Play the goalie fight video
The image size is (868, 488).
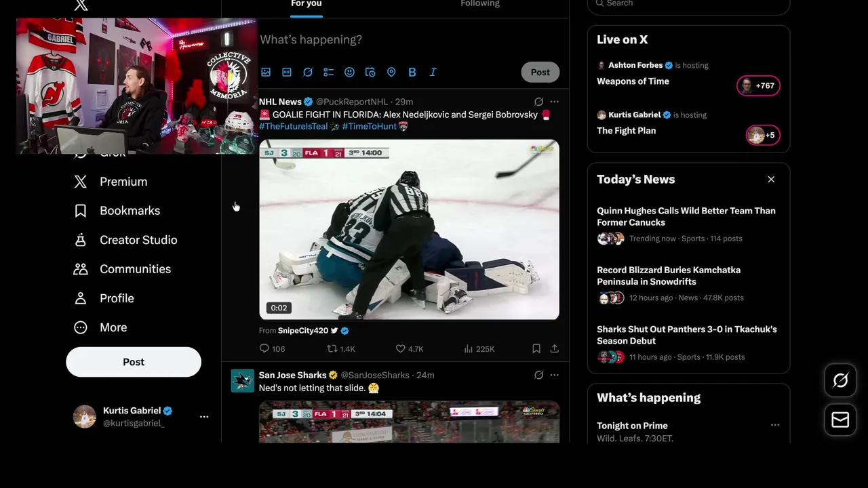click(409, 230)
